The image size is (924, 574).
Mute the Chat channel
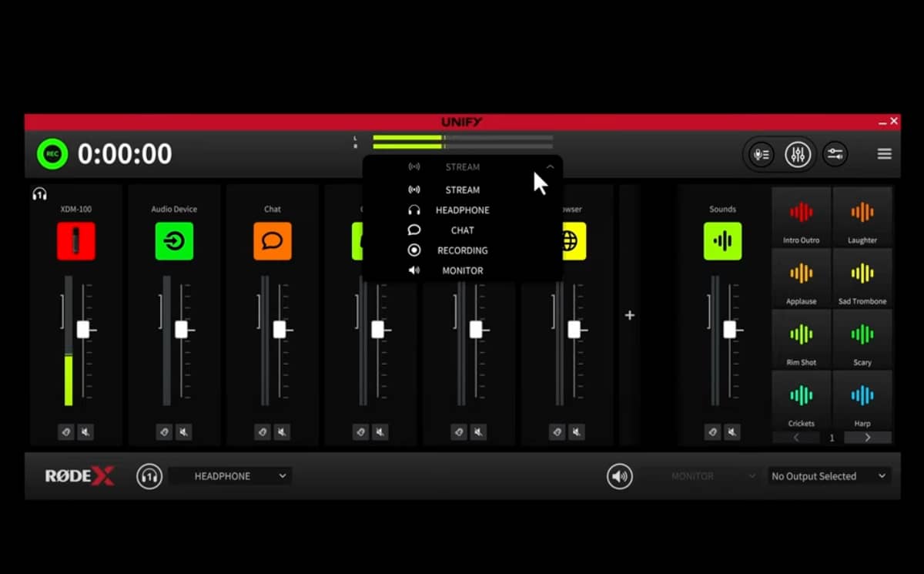pyautogui.click(x=283, y=432)
